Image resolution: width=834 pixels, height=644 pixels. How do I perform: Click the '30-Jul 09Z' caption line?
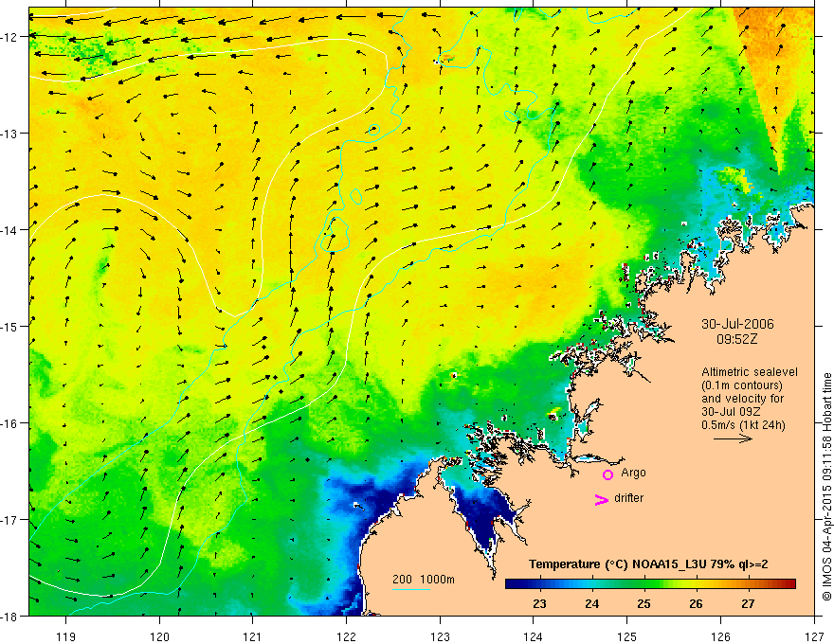click(731, 412)
